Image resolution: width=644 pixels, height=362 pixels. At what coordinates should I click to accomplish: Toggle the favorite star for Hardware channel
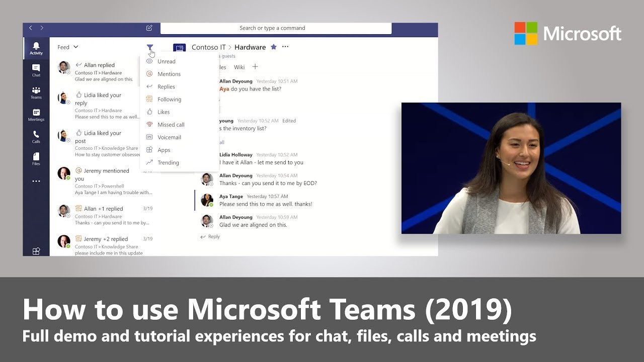(x=274, y=47)
